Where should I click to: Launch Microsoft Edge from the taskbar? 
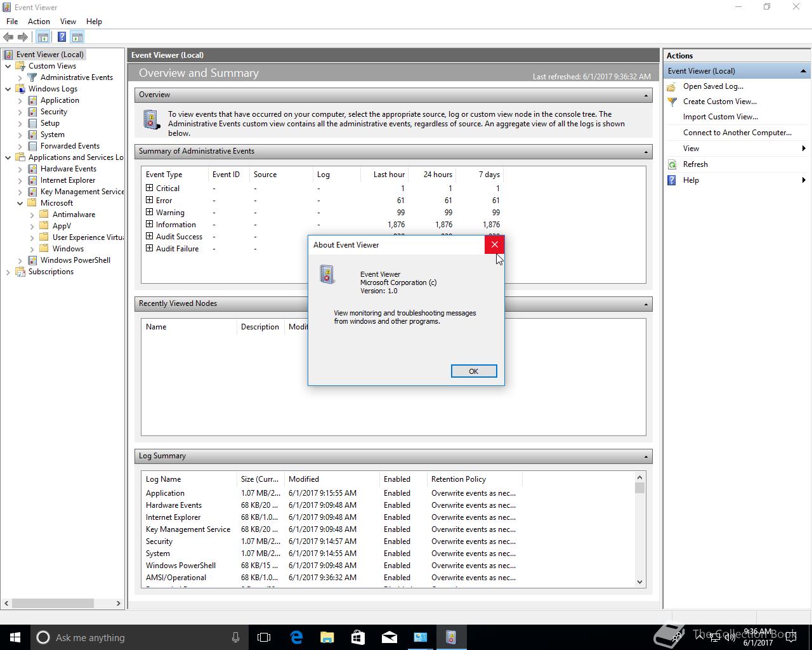296,637
